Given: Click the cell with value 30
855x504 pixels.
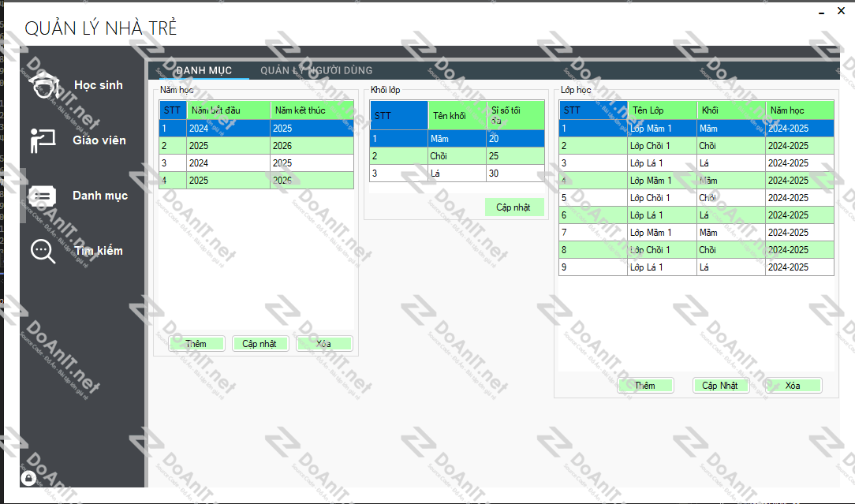Looking at the screenshot, I should 515,174.
